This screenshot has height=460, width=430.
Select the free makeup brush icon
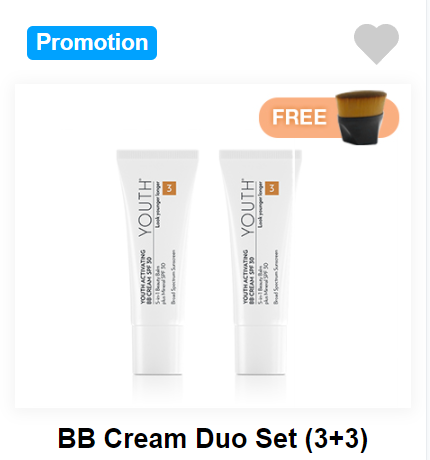(x=361, y=117)
